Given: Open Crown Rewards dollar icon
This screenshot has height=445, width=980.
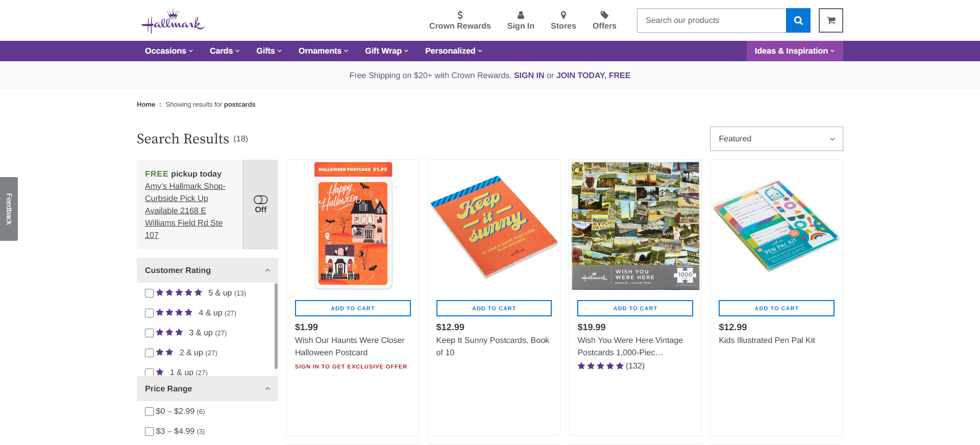Looking at the screenshot, I should [x=459, y=15].
